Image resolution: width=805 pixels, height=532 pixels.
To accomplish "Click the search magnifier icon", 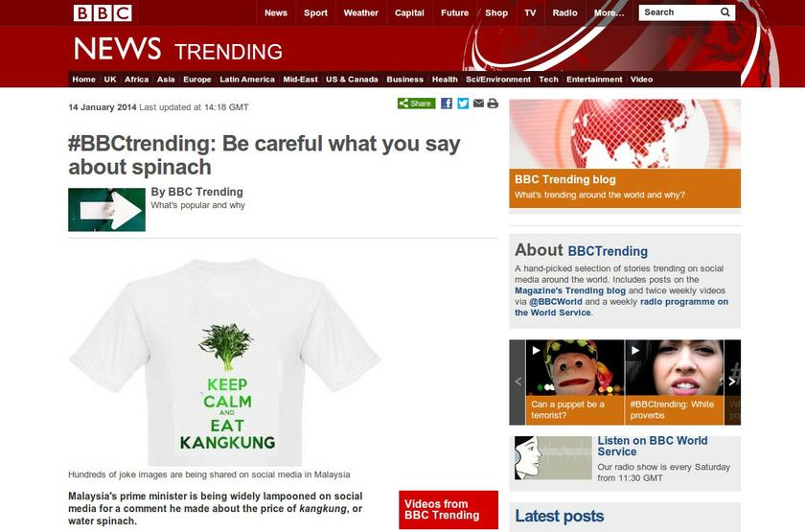I will tap(724, 12).
